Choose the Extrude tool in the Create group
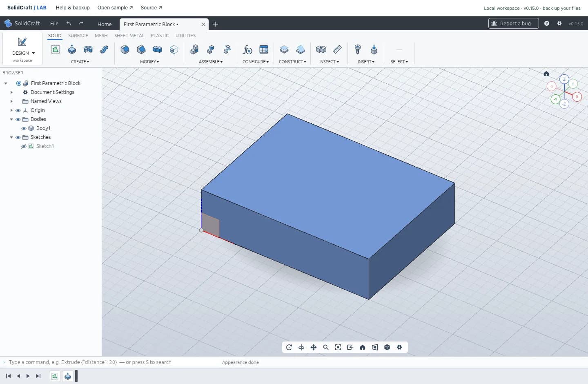Viewport: 588px width, 384px height. click(x=72, y=49)
